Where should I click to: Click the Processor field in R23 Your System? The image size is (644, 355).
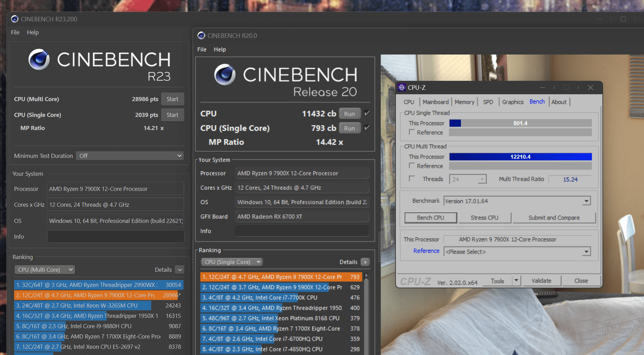115,189
